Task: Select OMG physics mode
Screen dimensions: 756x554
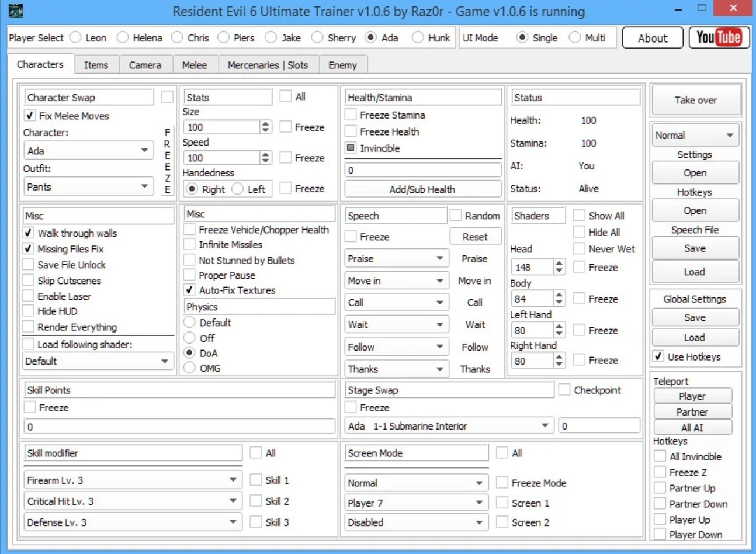Action: click(x=189, y=368)
